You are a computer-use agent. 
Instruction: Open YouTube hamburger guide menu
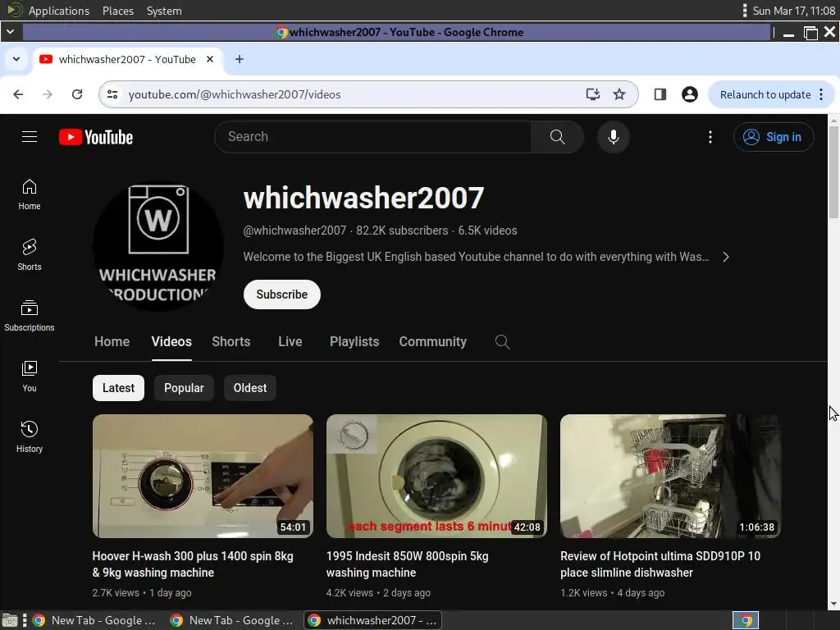click(30, 137)
